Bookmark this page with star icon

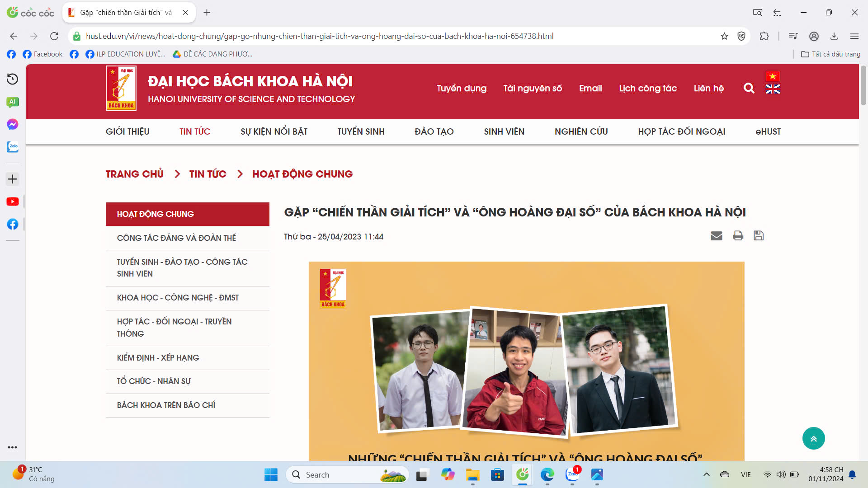click(x=724, y=36)
